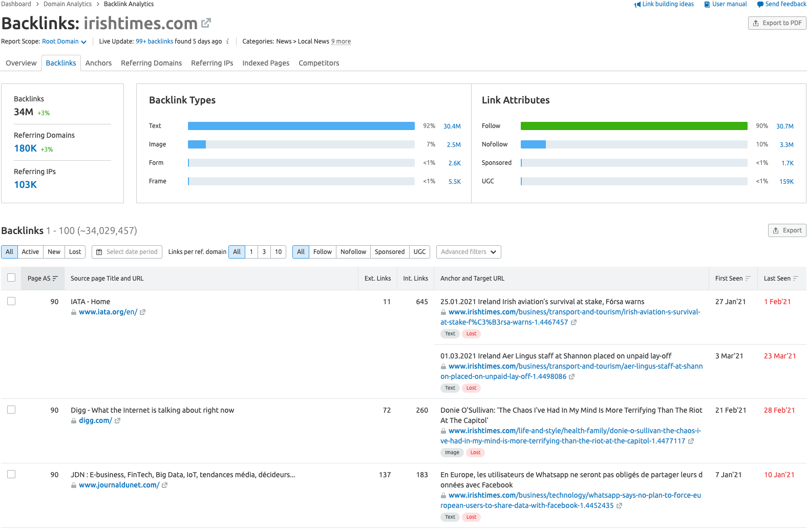This screenshot has height=532, width=807.
Task: Click the 103K Referring IPs value
Action: click(x=26, y=185)
